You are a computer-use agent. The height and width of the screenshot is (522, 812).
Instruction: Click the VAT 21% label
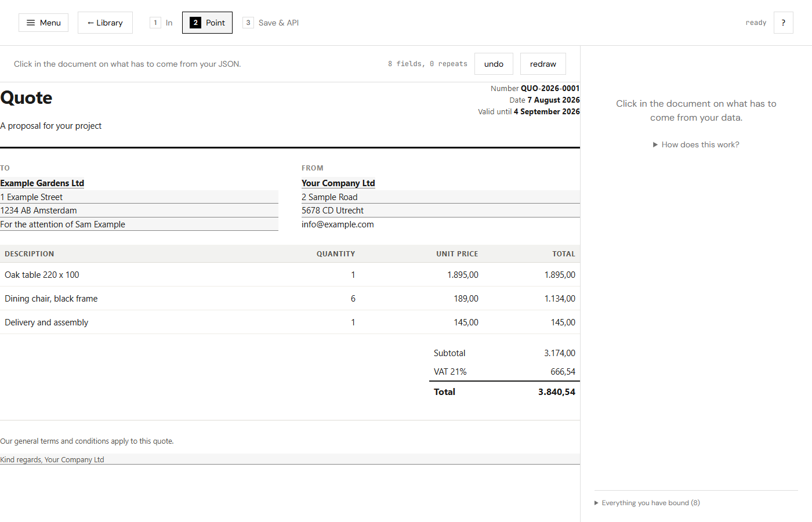[x=450, y=372]
